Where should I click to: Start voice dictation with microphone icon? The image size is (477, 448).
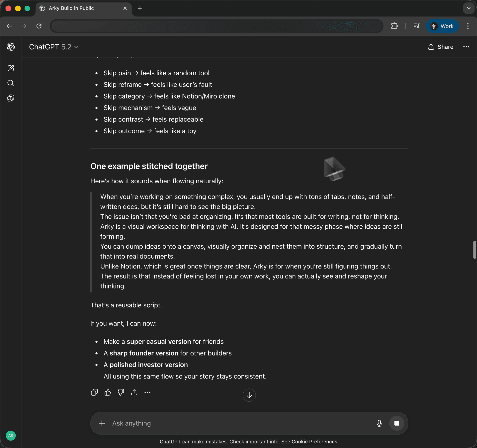pos(379,423)
